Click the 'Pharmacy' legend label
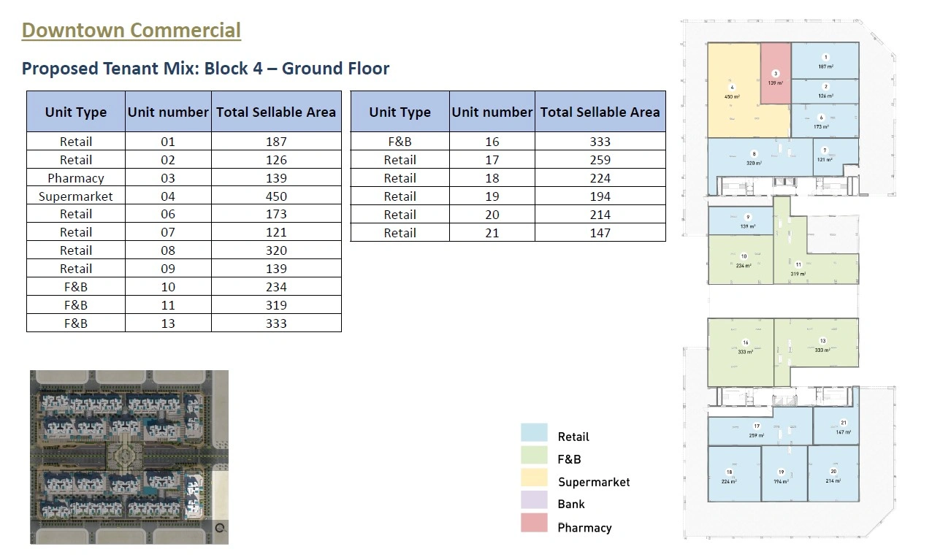Image resolution: width=932 pixels, height=560 pixels. click(x=584, y=527)
